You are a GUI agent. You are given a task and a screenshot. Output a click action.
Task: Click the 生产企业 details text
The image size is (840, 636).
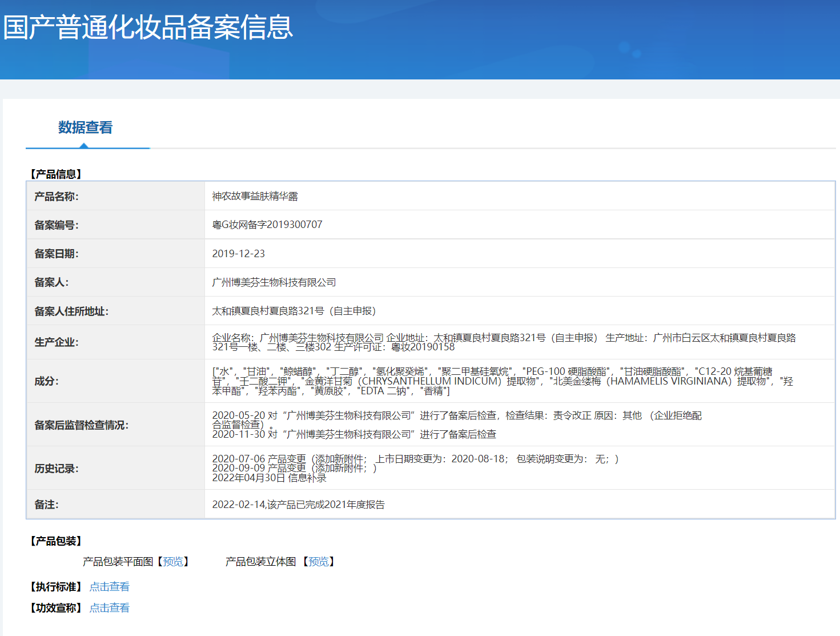click(x=504, y=342)
